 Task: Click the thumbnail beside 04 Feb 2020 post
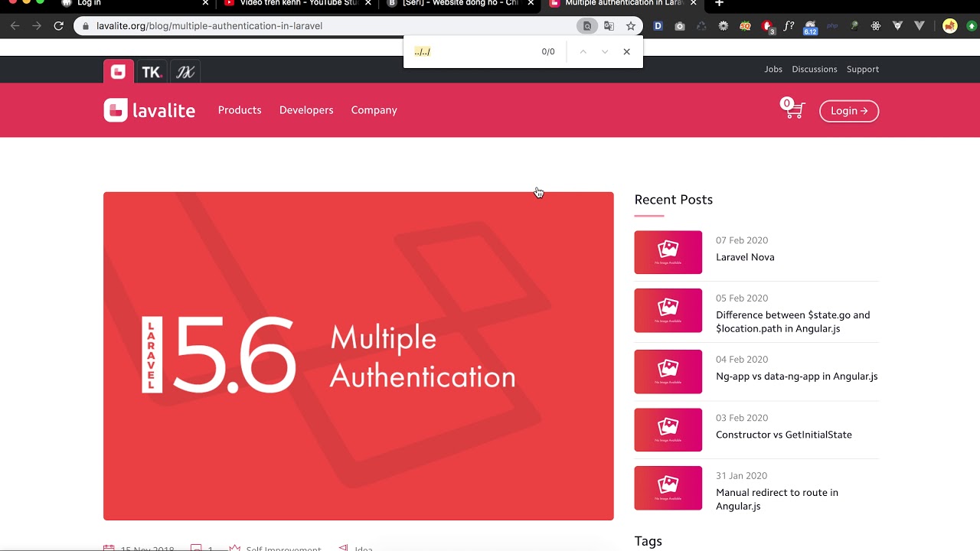[x=668, y=372]
